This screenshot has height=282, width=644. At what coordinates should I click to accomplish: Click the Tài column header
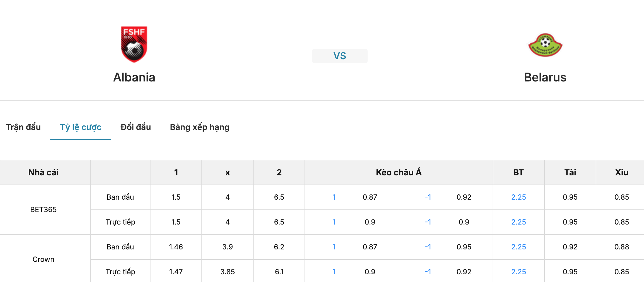point(570,172)
